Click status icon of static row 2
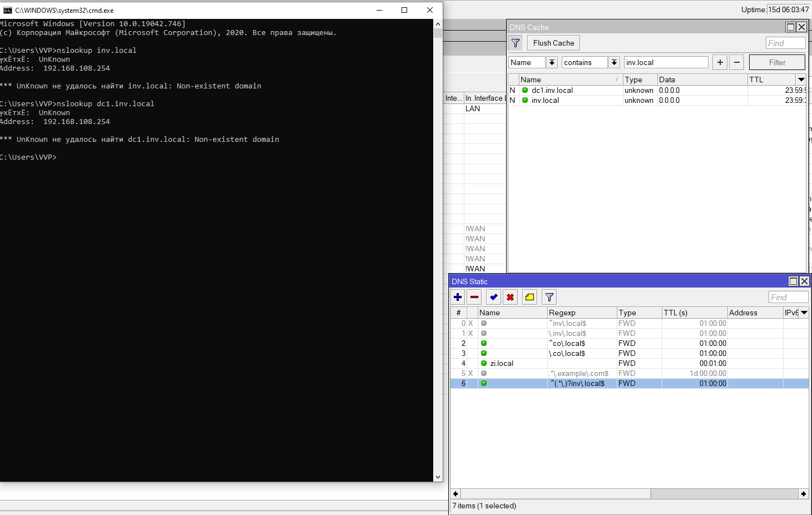The width and height of the screenshot is (812, 515). coord(484,343)
